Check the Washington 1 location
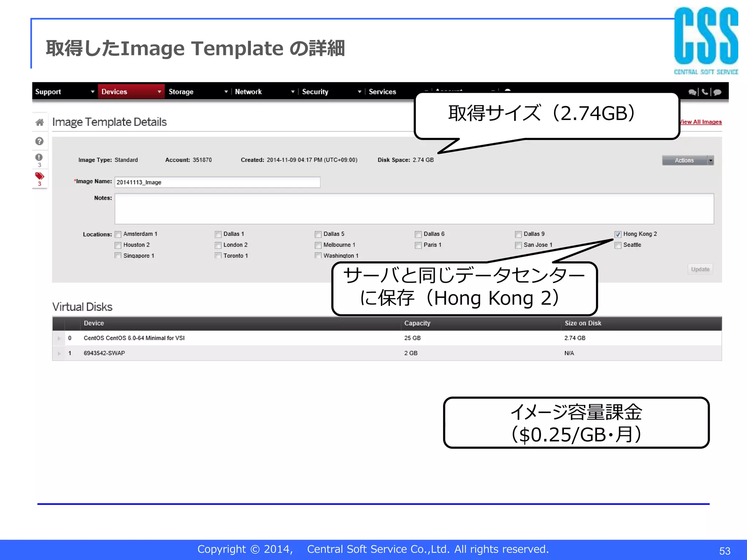747x560 pixels. coord(318,256)
